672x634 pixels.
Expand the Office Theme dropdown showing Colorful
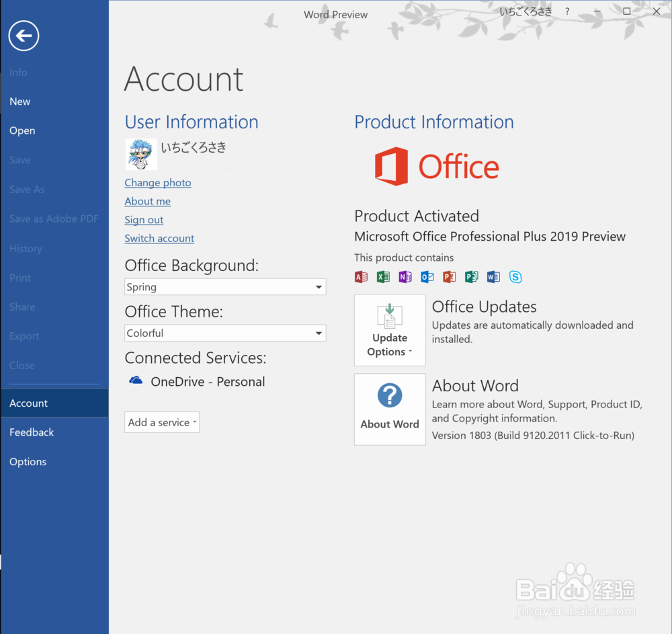[x=225, y=333]
